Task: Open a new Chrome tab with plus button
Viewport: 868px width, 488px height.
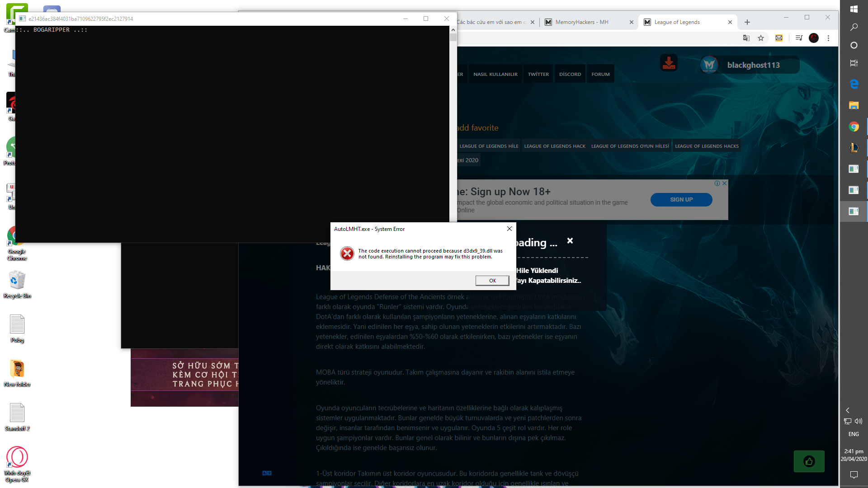Action: (x=747, y=22)
